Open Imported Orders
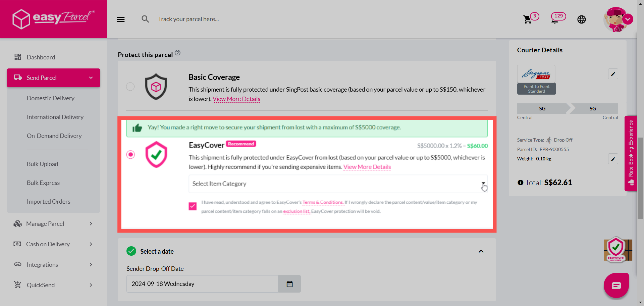The image size is (644, 306). [49, 202]
